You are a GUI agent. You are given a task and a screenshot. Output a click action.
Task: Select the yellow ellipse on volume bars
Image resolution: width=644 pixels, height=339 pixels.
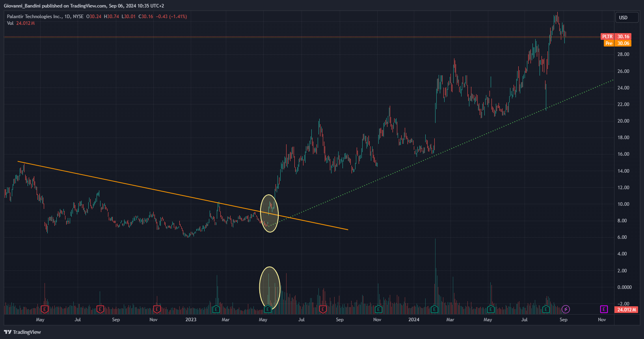(270, 288)
